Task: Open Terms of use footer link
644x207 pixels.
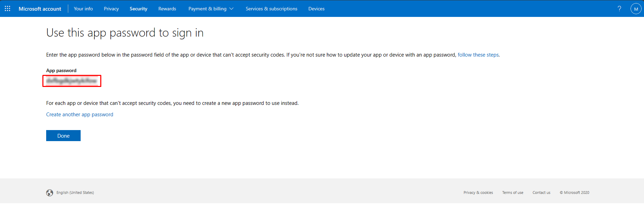Action: [513, 193]
